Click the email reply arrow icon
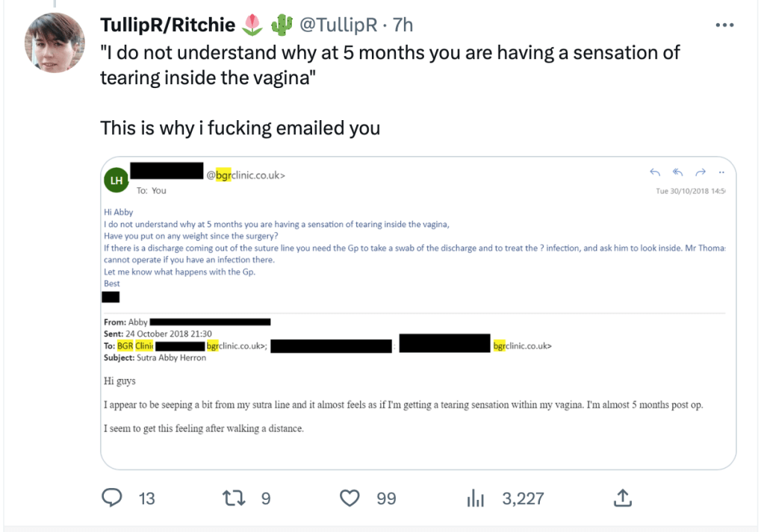 [655, 173]
